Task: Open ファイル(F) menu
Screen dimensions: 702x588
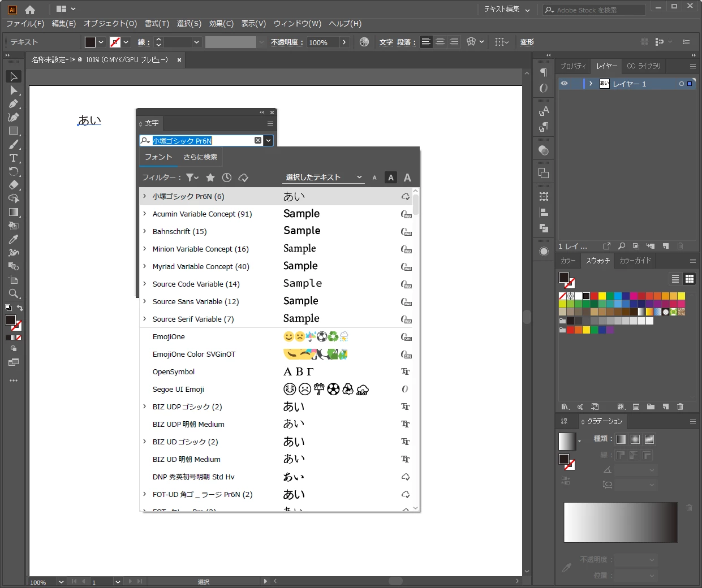Action: [25, 24]
